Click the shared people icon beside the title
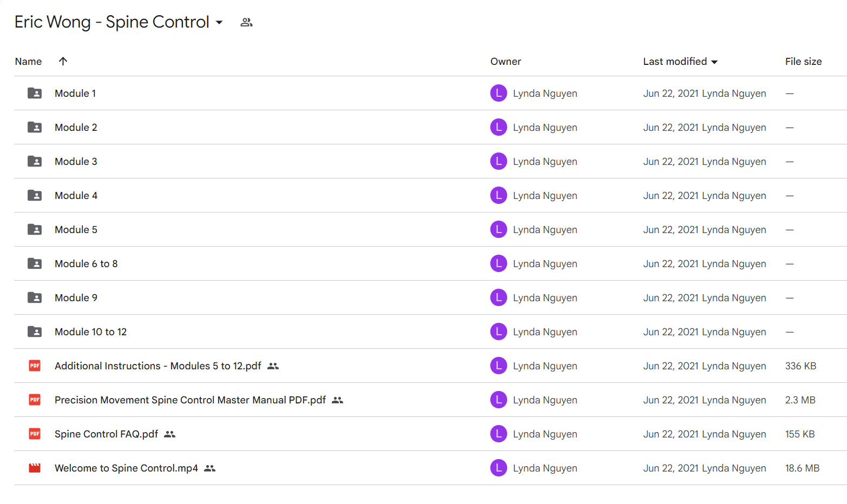This screenshot has height=504, width=847. [x=246, y=22]
